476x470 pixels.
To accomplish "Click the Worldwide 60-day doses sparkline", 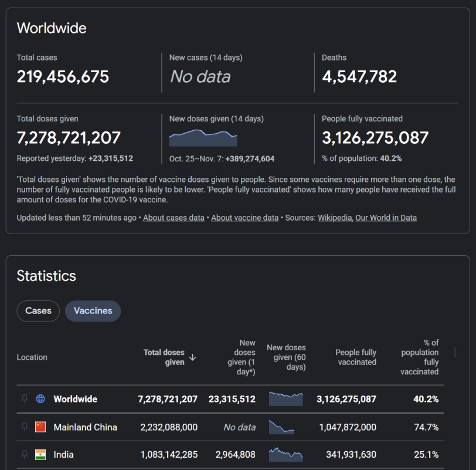I will [x=286, y=399].
